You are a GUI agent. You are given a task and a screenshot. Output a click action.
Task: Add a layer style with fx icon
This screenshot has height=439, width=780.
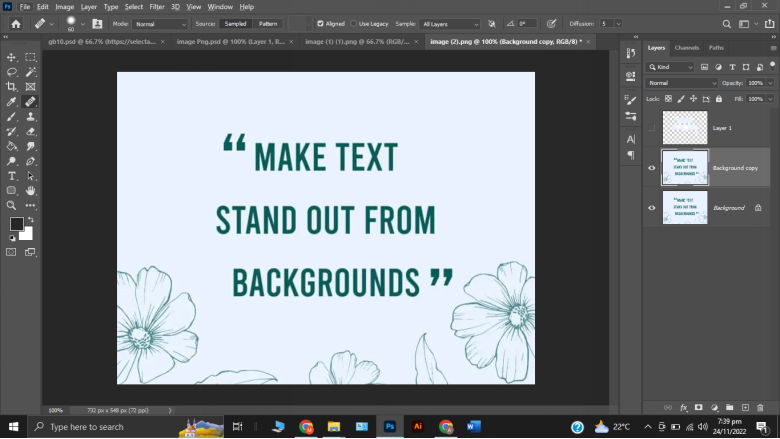(683, 408)
